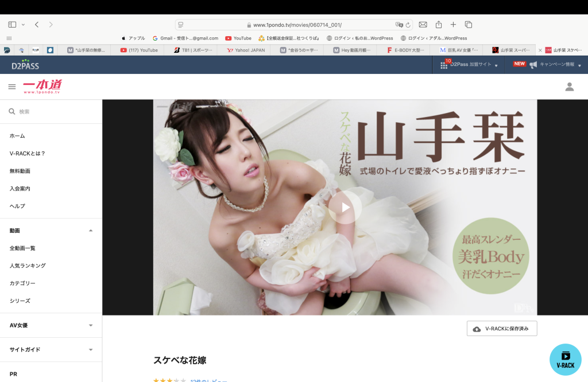This screenshot has height=382, width=588.
Task: Click the V-RACKに保存済み button
Action: (x=502, y=329)
